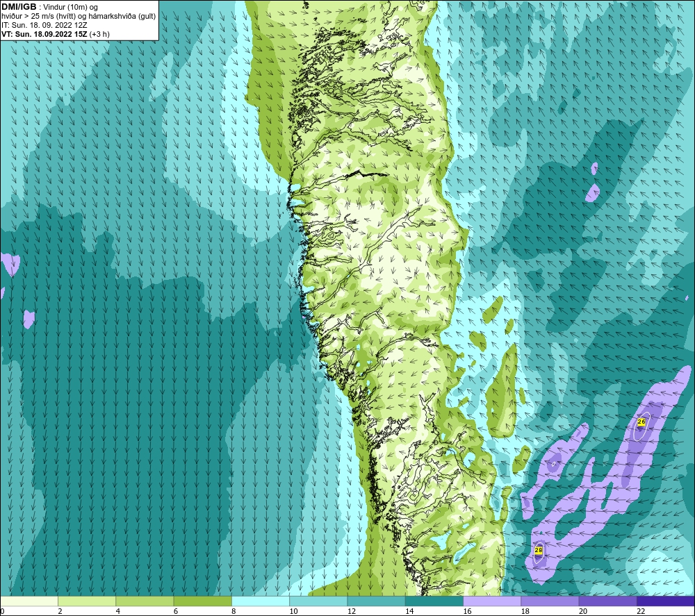This screenshot has width=695, height=616.
Task: Click the olive green 6–8 m/s legend swatch
Action: [x=202, y=601]
